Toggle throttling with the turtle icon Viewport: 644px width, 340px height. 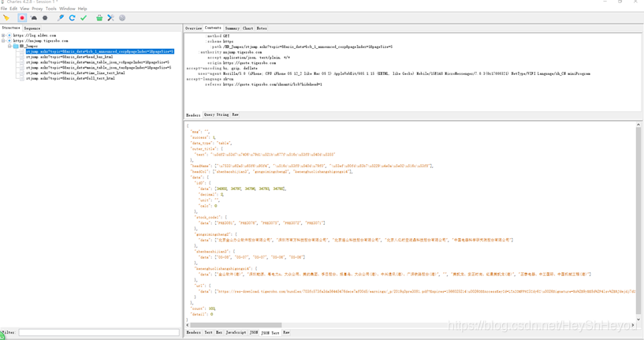[x=34, y=17]
